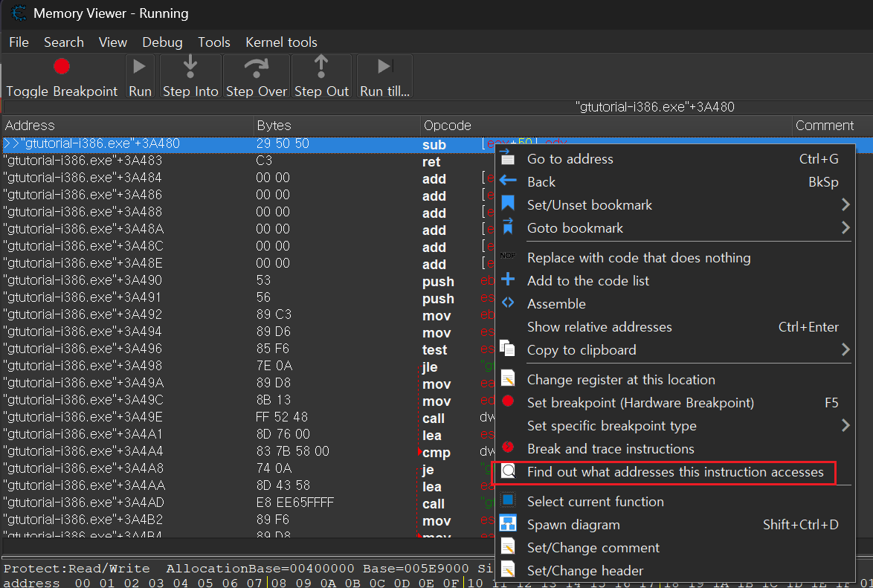Click the Step Into arrow icon
Viewport: 873px width, 588px height.
pyautogui.click(x=190, y=67)
